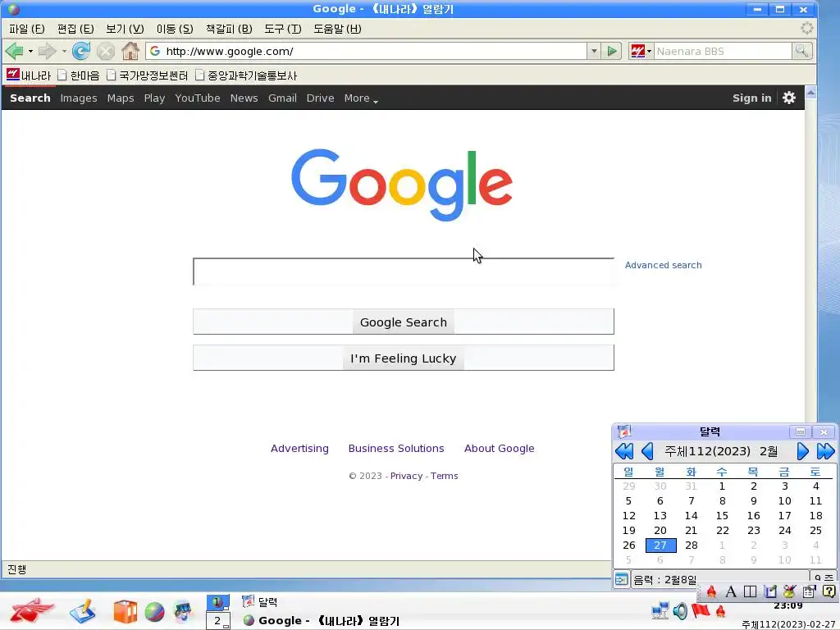Viewport: 840px width, 630px height.
Task: Go back with the green back arrow
Action: coord(14,52)
